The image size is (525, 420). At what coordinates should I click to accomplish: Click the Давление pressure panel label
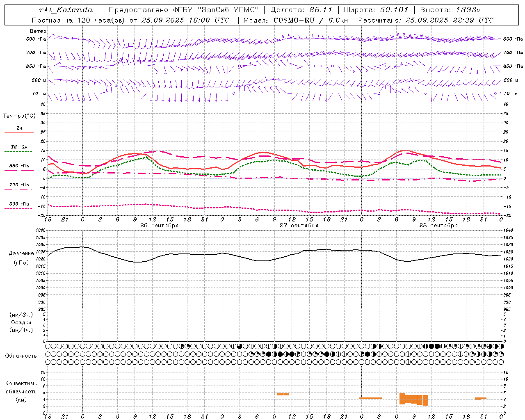[x=21, y=253]
